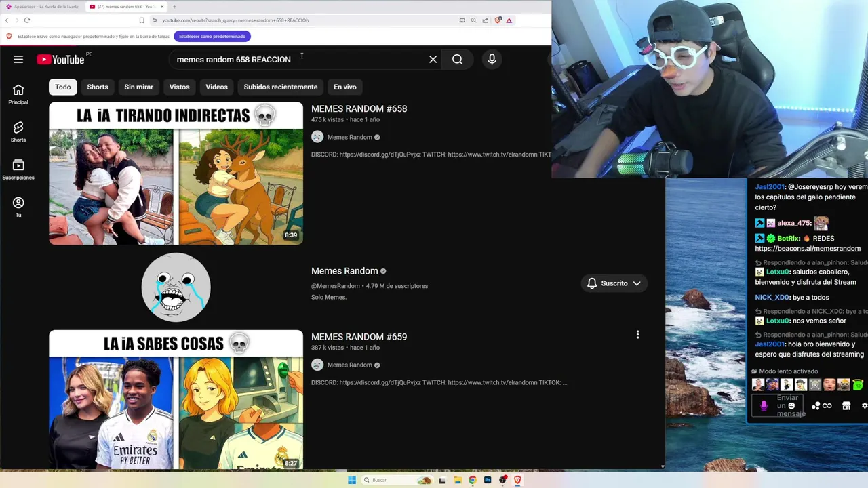This screenshot has height=488, width=868.
Task: Switch to AppSorteos browser tab
Action: click(x=42, y=7)
